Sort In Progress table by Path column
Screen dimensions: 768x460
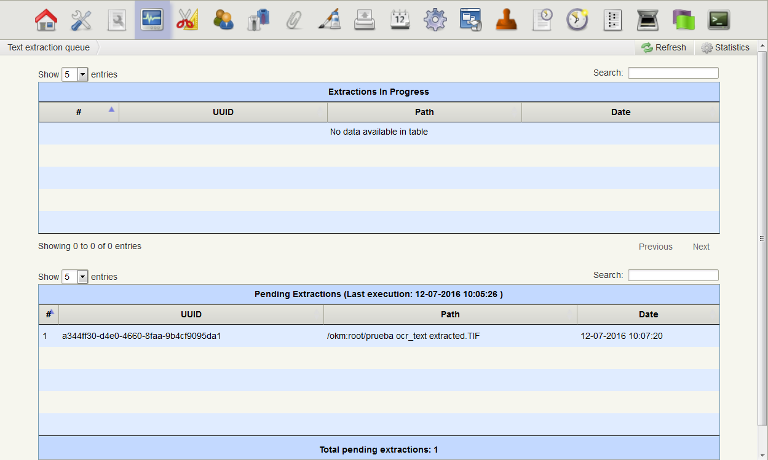(424, 112)
